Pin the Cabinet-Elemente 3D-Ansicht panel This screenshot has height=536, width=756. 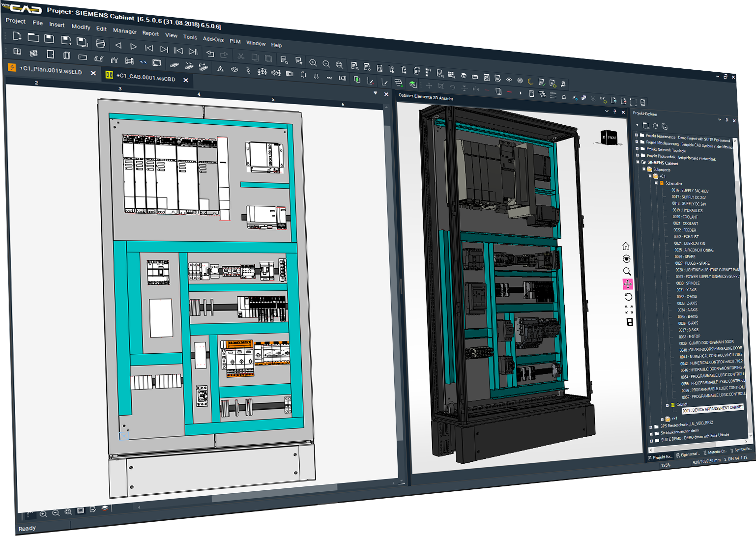(x=615, y=112)
